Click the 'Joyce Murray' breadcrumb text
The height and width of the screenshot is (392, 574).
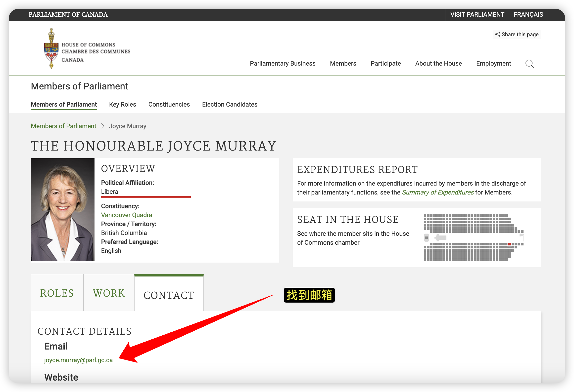tap(128, 126)
